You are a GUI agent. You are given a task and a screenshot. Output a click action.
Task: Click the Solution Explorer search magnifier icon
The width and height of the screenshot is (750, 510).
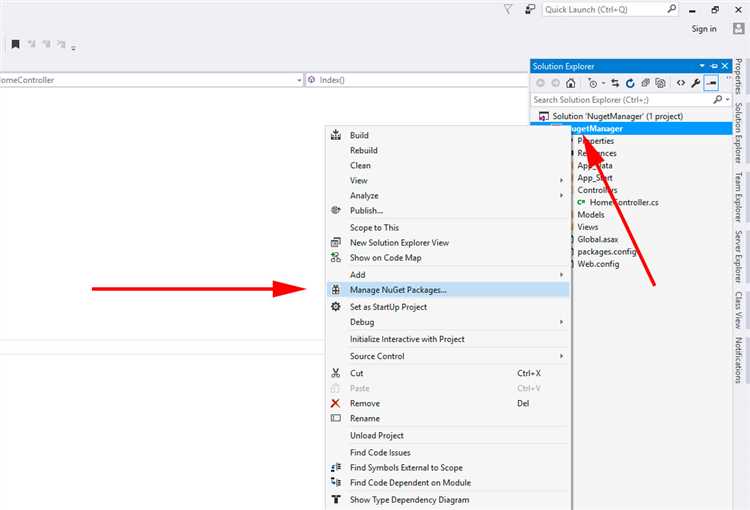click(717, 100)
